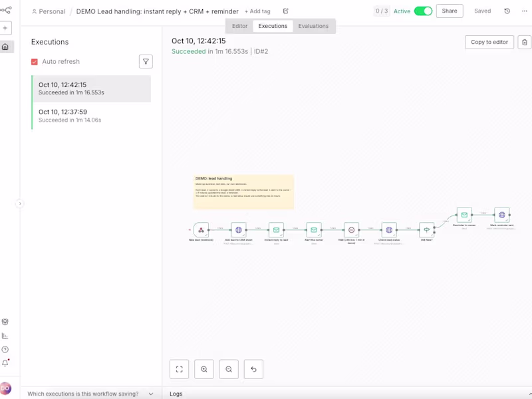This screenshot has height=399, width=532.
Task: Select the Oct 10, 12:42:15 execution
Action: coord(91,88)
